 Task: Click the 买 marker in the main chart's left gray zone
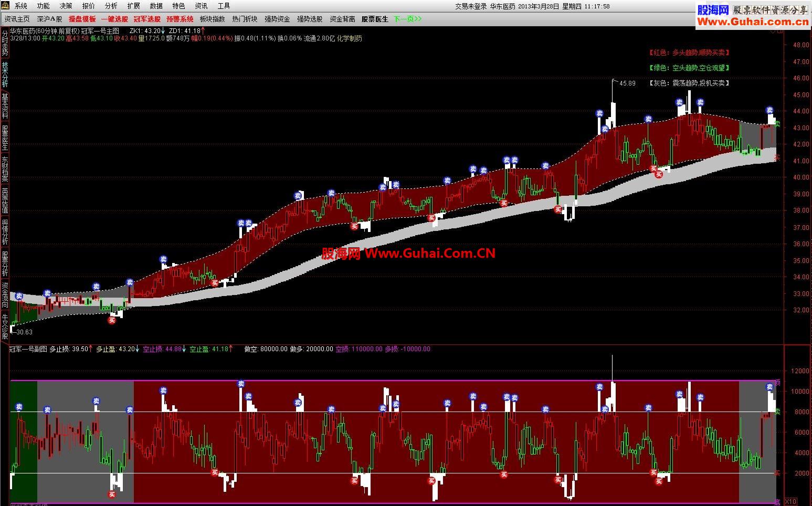tap(112, 320)
